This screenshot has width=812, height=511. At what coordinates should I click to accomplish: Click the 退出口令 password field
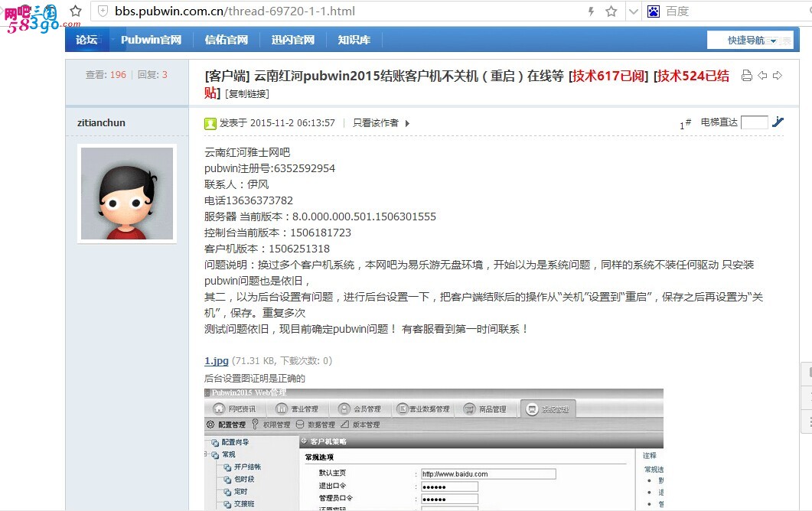point(449,487)
